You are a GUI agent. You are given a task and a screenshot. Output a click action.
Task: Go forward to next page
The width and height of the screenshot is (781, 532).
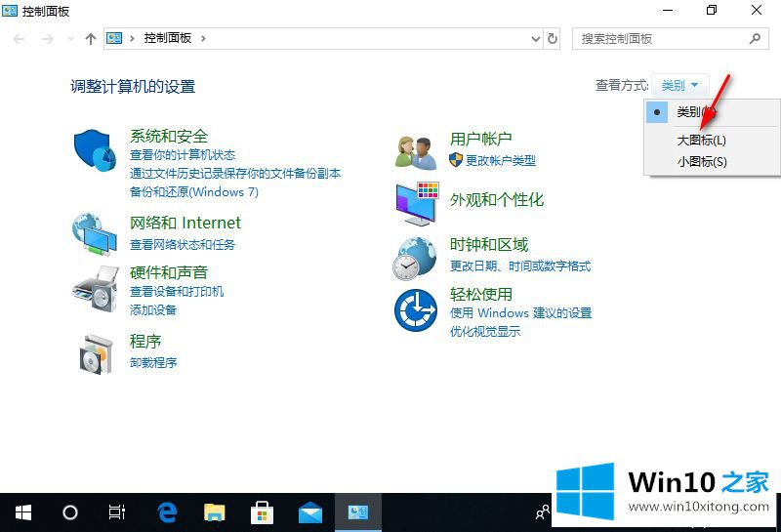coord(47,39)
